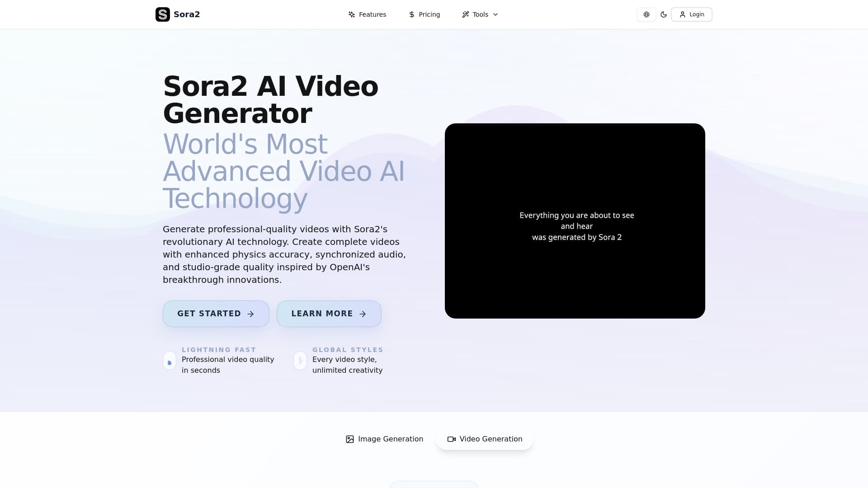Click the Login button
The height and width of the screenshot is (488, 868).
[691, 14]
